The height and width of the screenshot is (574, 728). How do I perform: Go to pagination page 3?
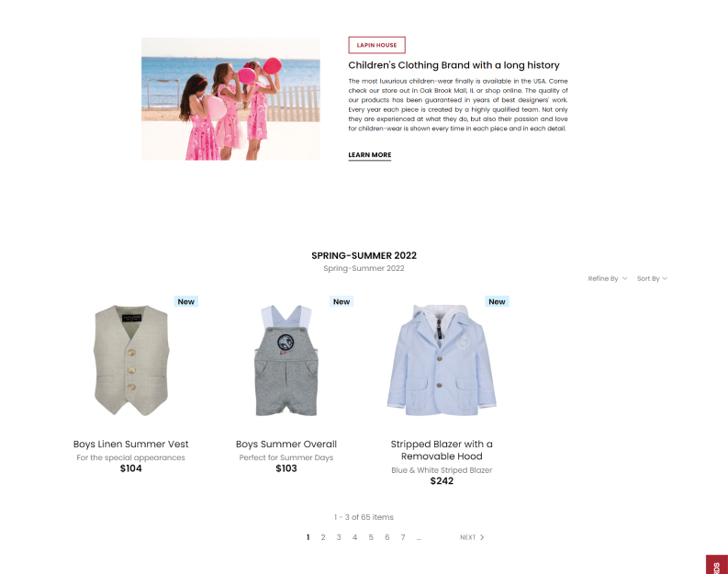click(339, 537)
